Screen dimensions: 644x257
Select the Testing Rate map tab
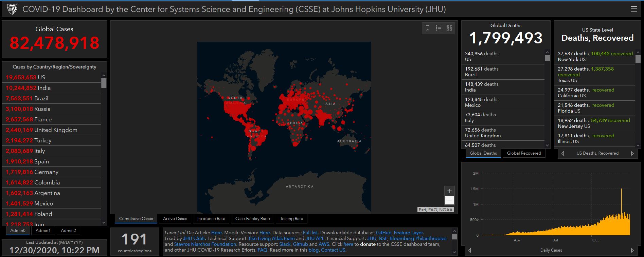(x=291, y=219)
